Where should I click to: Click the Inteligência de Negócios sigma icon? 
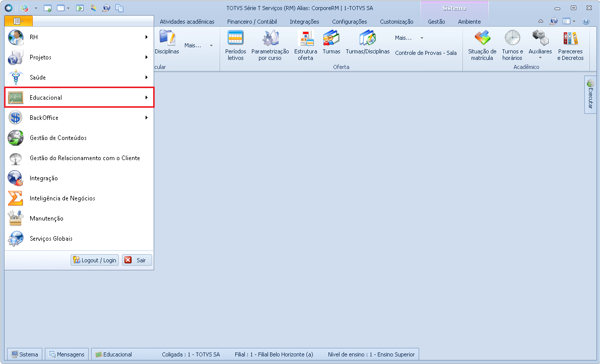pyautogui.click(x=16, y=198)
